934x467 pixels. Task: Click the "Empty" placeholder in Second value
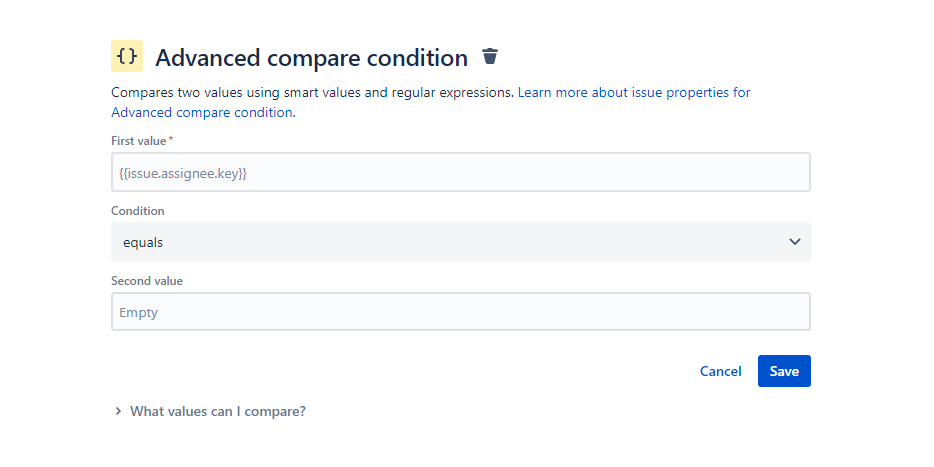tap(139, 312)
